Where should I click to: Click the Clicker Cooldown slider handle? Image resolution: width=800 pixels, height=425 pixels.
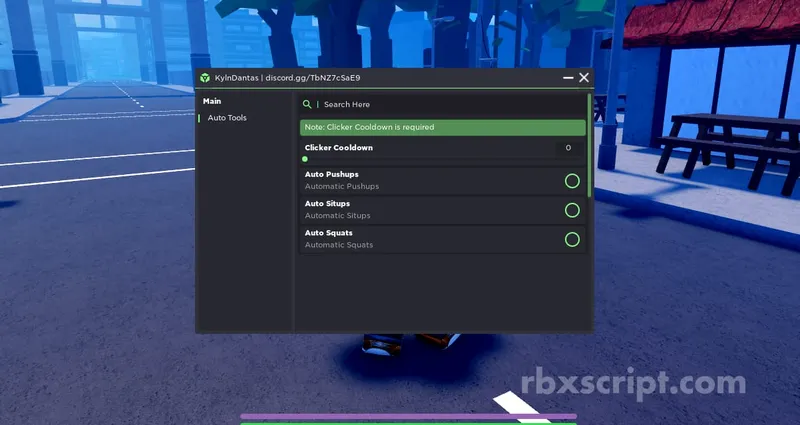coord(305,158)
